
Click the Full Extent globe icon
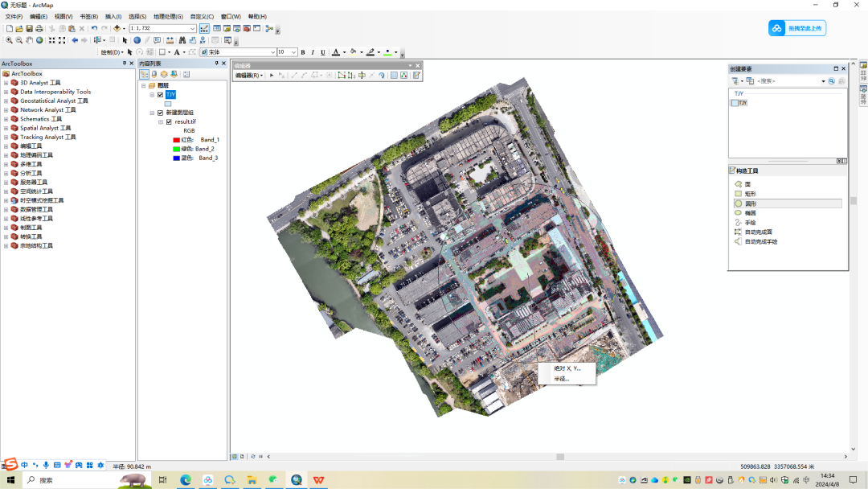click(39, 40)
